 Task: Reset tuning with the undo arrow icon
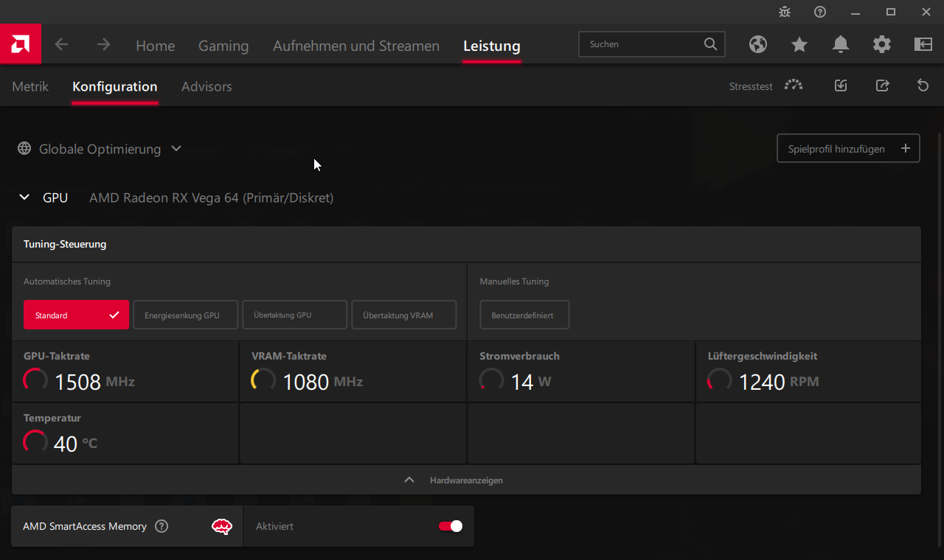pos(923,85)
